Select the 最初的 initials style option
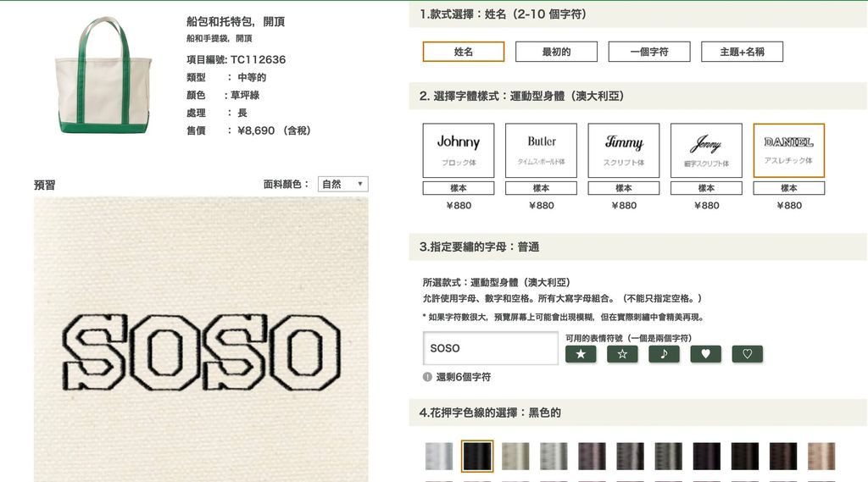Image resolution: width=868 pixels, height=482 pixels. (556, 52)
